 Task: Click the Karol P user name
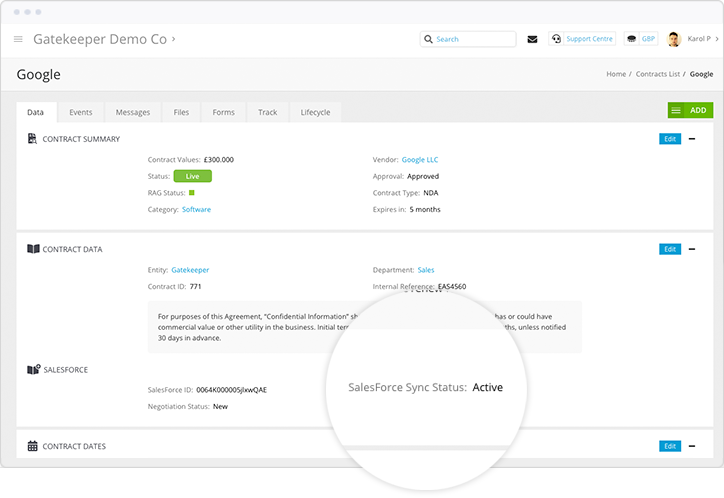click(x=699, y=39)
